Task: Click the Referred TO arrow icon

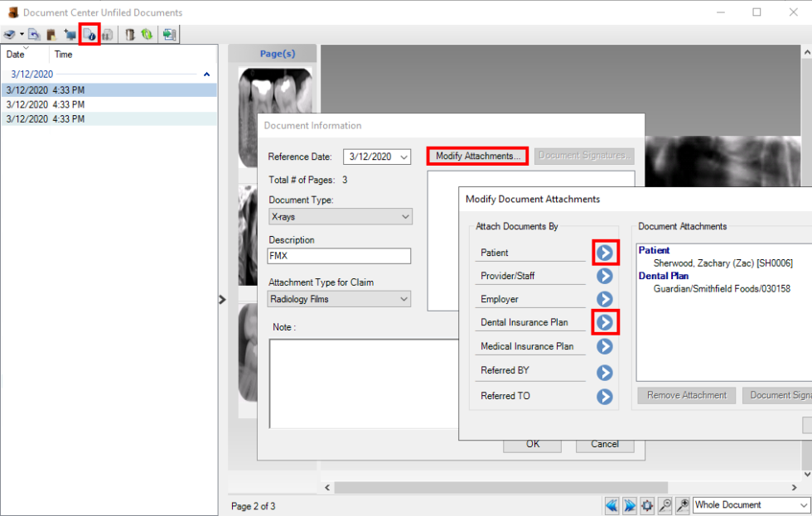Action: coord(605,397)
